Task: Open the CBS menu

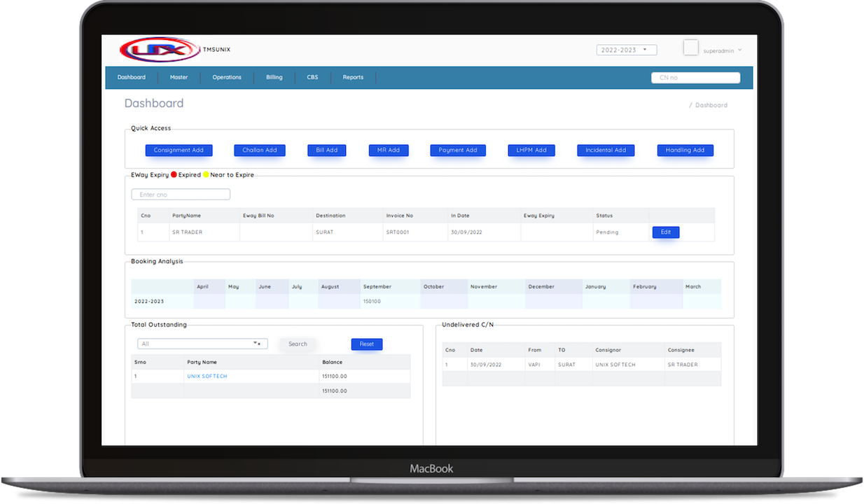Action: pos(312,77)
